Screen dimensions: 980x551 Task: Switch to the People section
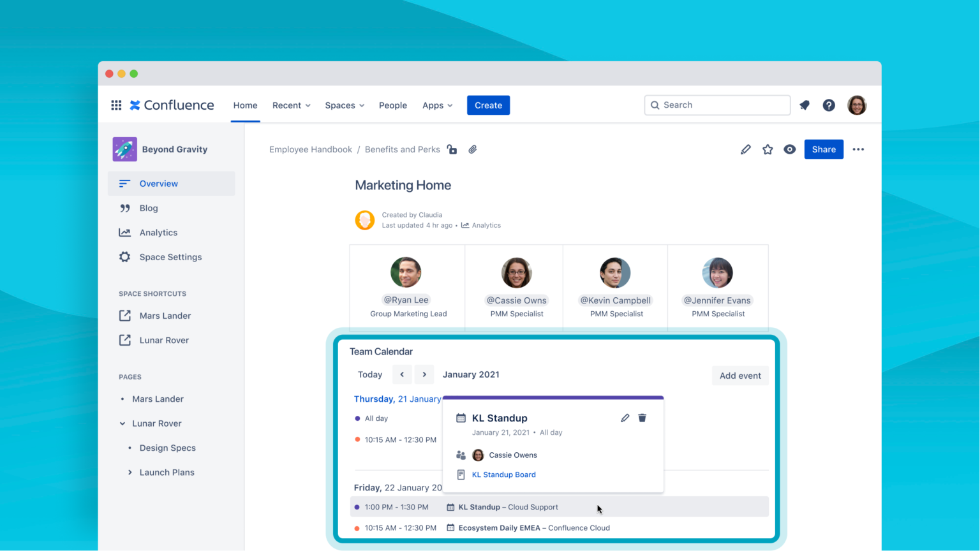click(392, 105)
